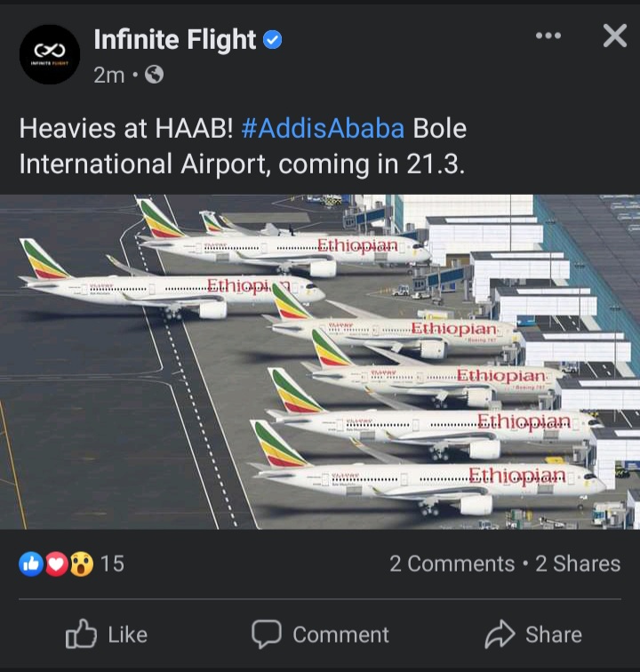Click the Infinite Flight page name
The height and width of the screenshot is (672, 640).
tap(175, 39)
